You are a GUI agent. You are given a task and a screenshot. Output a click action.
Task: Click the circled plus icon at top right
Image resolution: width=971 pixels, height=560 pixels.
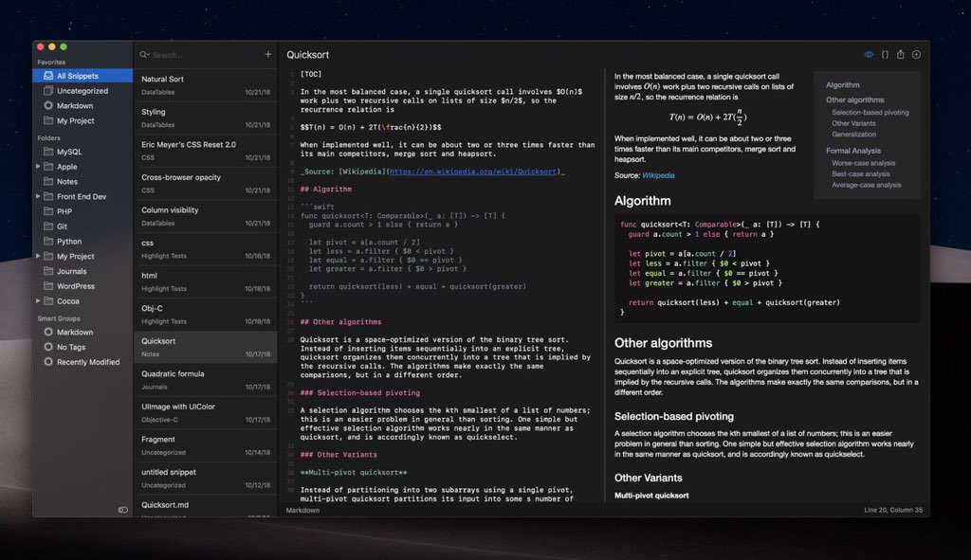917,54
